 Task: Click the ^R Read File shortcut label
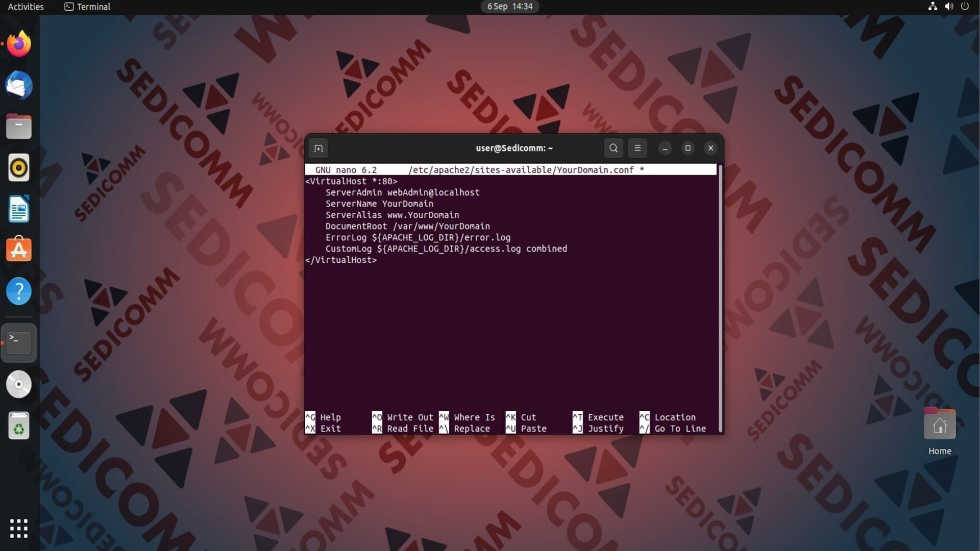click(x=403, y=429)
